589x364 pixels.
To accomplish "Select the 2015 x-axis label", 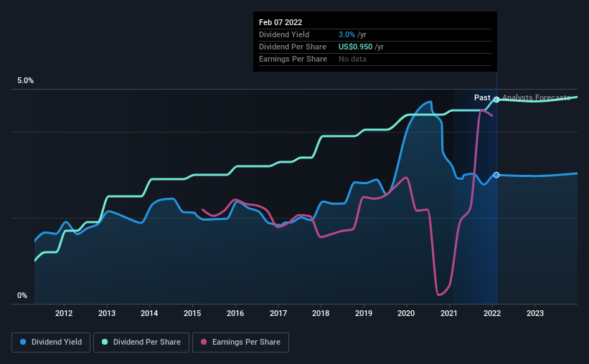I will 192,313.
